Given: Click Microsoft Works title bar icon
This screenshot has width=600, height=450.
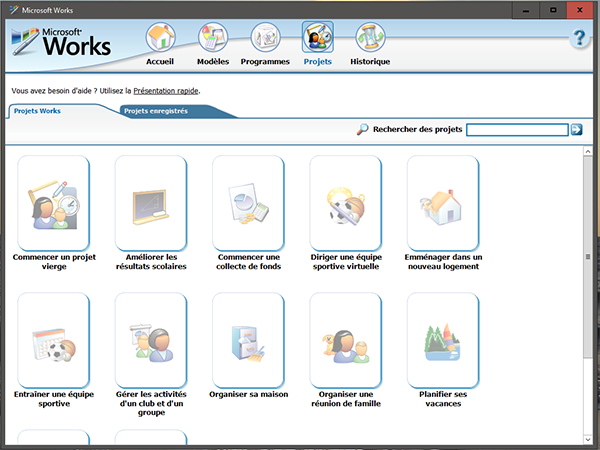Looking at the screenshot, I should pyautogui.click(x=14, y=10).
